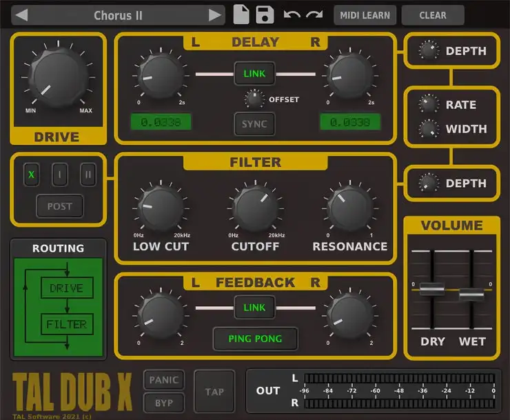The height and width of the screenshot is (420, 510).
Task: Click the small OFFSET knob
Action: coord(254,99)
